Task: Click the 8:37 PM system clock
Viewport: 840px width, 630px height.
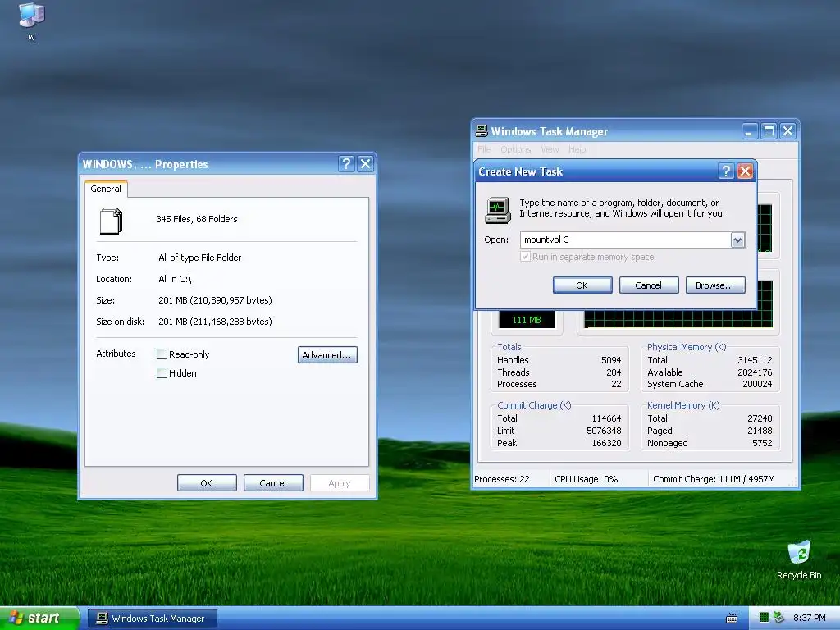Action: [809, 618]
